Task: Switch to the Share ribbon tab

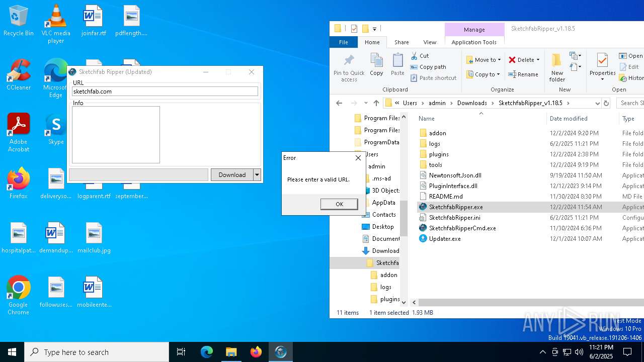Action: [401, 42]
